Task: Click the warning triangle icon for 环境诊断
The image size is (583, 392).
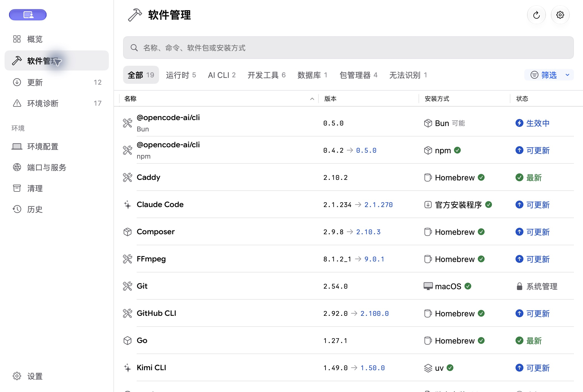Action: [x=17, y=103]
